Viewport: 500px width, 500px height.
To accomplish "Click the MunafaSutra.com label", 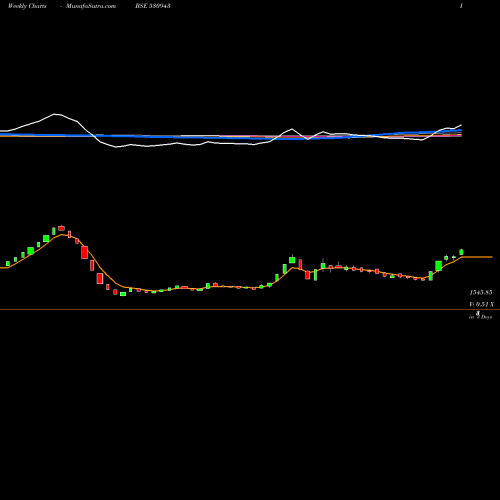I will [x=91, y=6].
